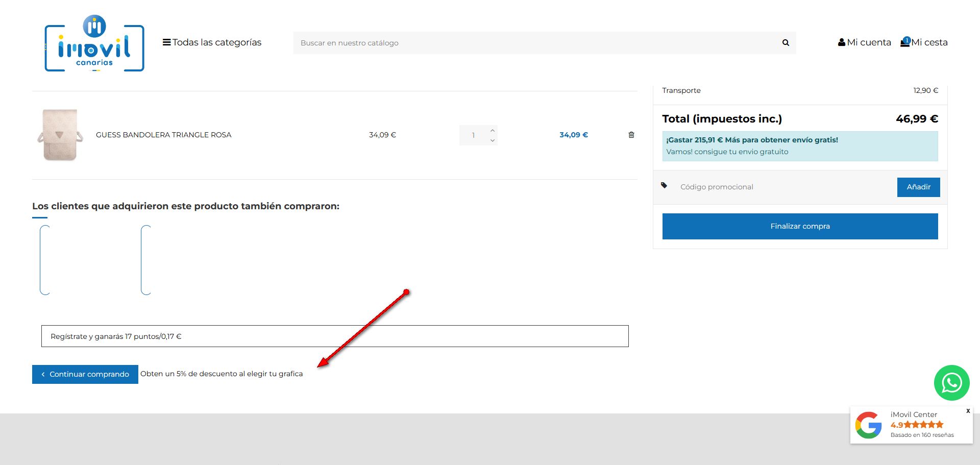
Task: Open the Mi cesta shopping cart icon
Action: click(905, 42)
